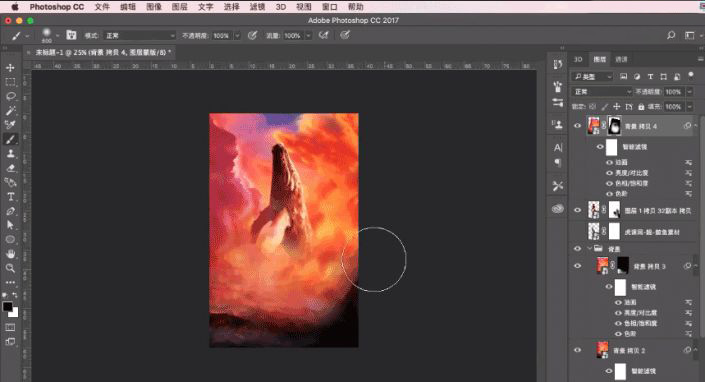Select the Clone Stamp tool
The width and height of the screenshot is (705, 382).
[x=10, y=154]
